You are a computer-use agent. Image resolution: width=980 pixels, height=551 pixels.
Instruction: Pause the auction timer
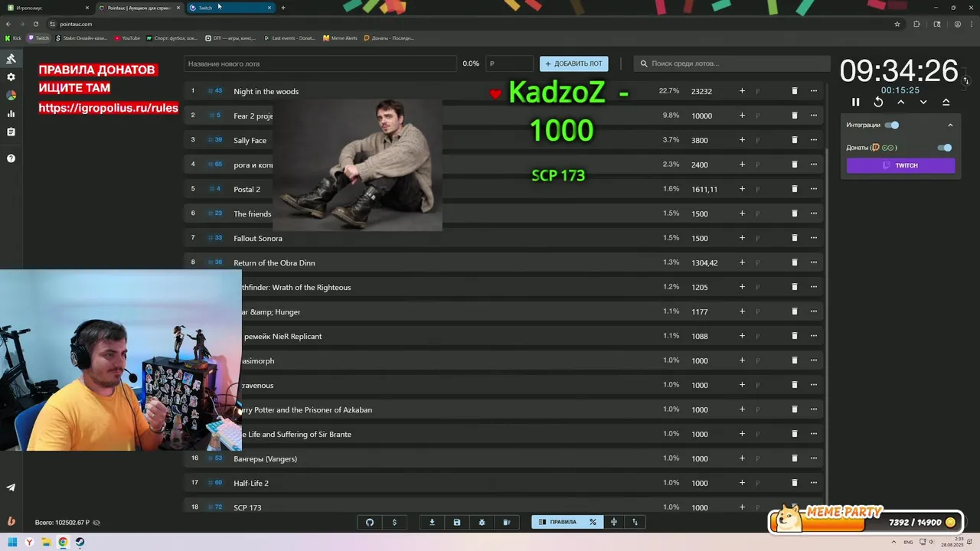856,102
